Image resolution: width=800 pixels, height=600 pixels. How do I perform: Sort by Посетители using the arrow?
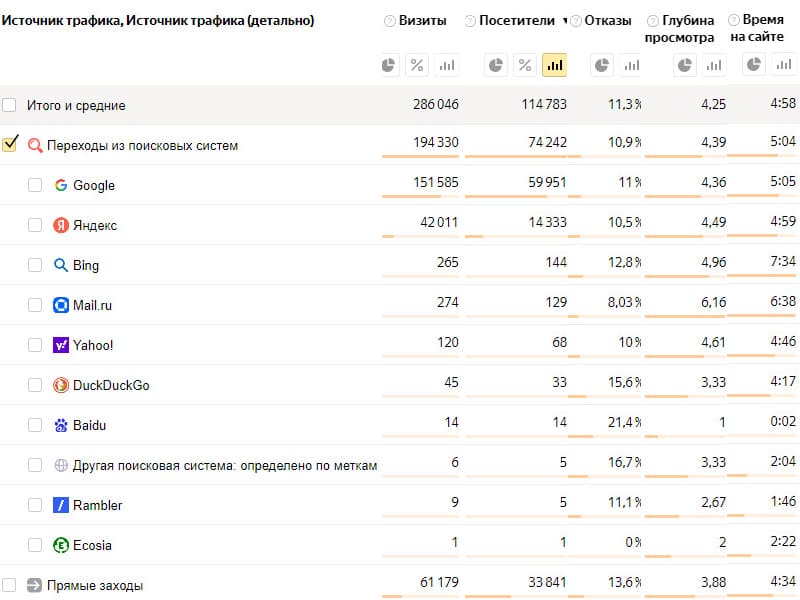[x=565, y=21]
